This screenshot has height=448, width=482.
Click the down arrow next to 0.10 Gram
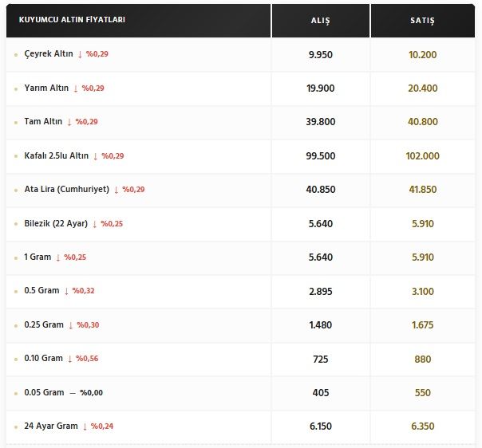click(69, 359)
